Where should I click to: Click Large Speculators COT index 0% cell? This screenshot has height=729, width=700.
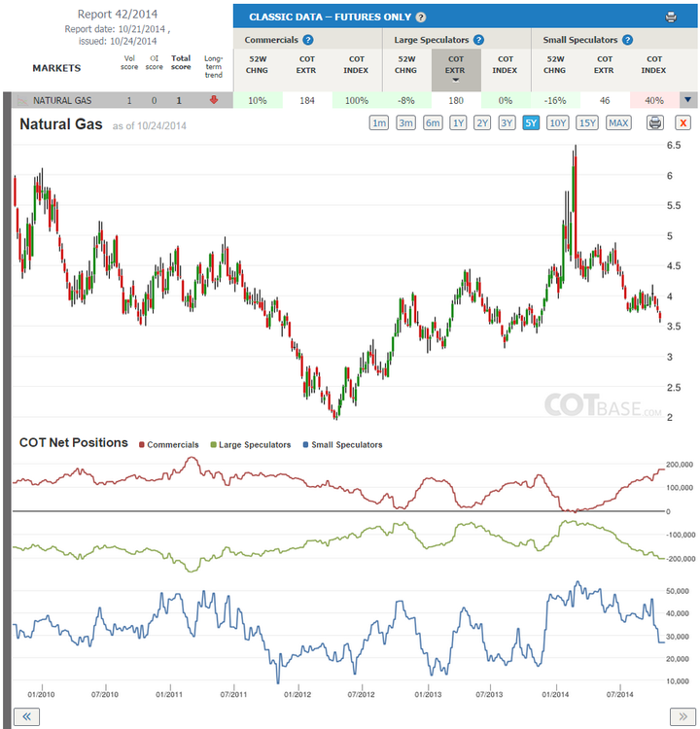[506, 100]
